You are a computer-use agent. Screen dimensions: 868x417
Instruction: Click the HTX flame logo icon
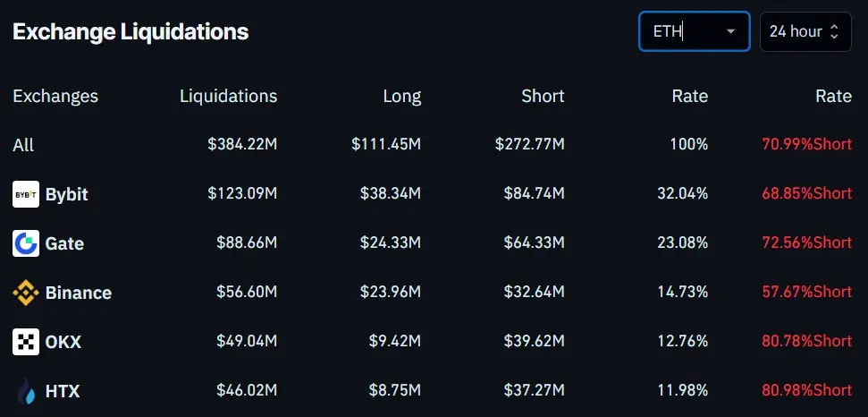tap(26, 391)
